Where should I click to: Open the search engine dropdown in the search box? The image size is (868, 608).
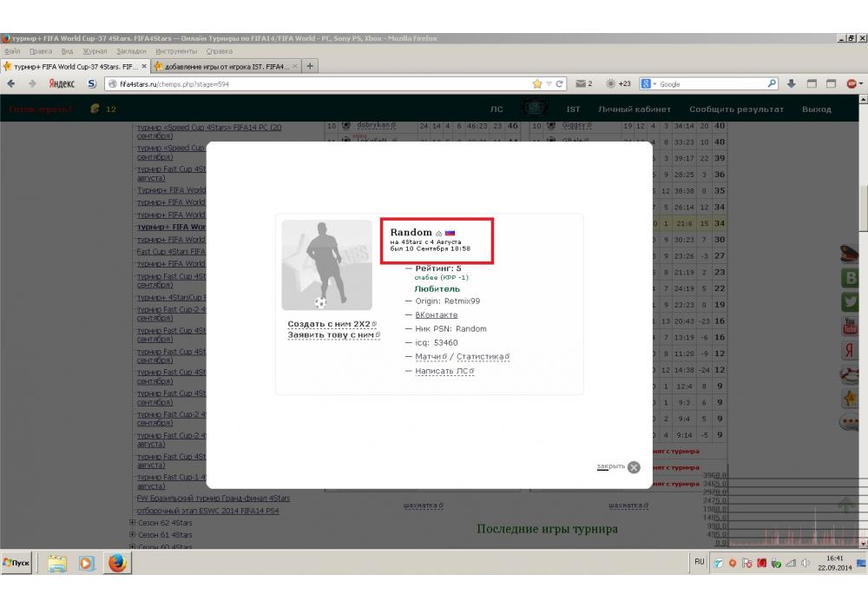coord(650,84)
